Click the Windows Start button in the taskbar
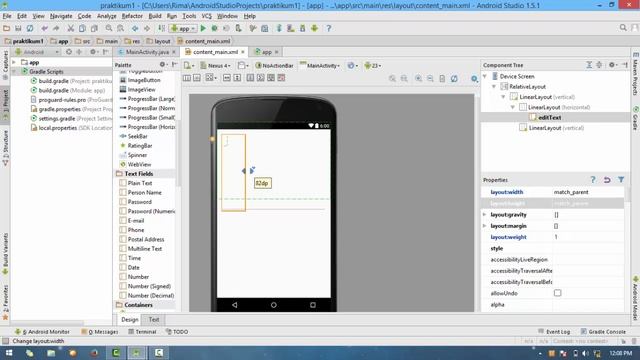The image size is (640, 360). tap(8, 353)
